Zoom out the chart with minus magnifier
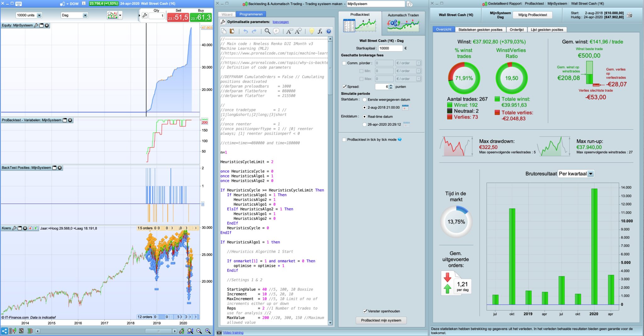The height and width of the screenshot is (336, 644). coord(199,331)
